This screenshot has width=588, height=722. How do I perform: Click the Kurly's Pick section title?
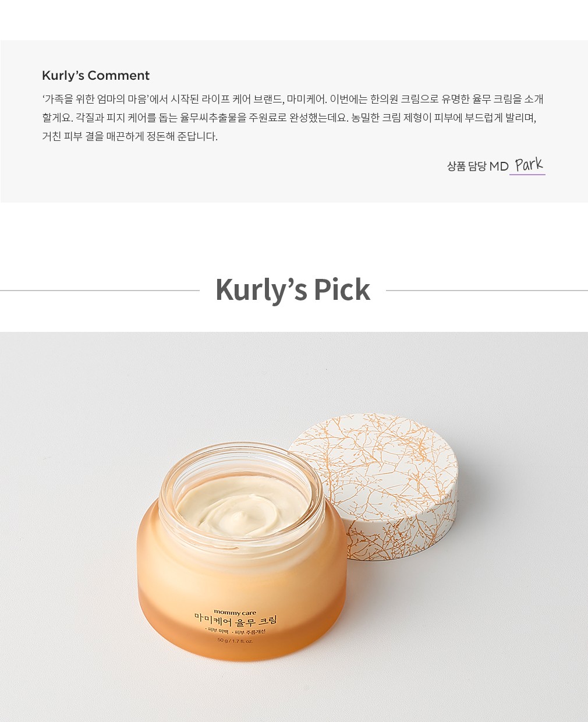pyautogui.click(x=293, y=289)
